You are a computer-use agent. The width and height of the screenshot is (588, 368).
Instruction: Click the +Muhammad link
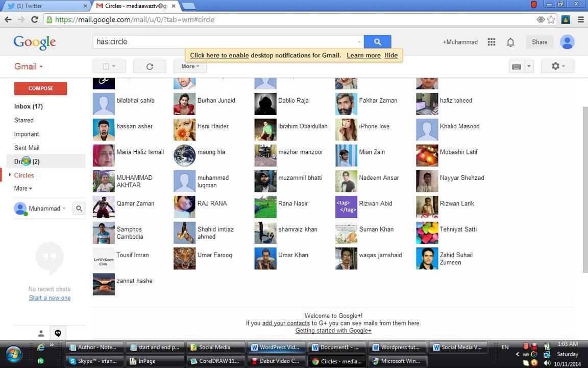[x=460, y=42]
